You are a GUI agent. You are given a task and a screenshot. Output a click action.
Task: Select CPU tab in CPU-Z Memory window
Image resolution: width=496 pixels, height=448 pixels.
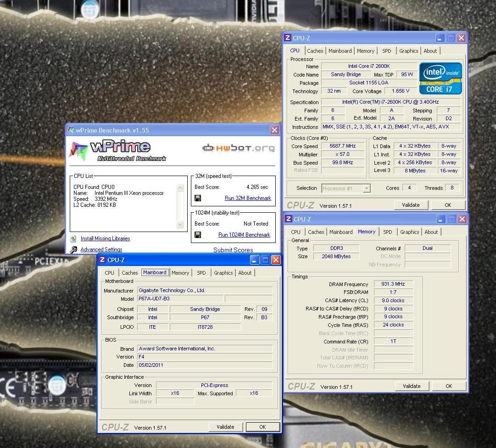(x=296, y=232)
